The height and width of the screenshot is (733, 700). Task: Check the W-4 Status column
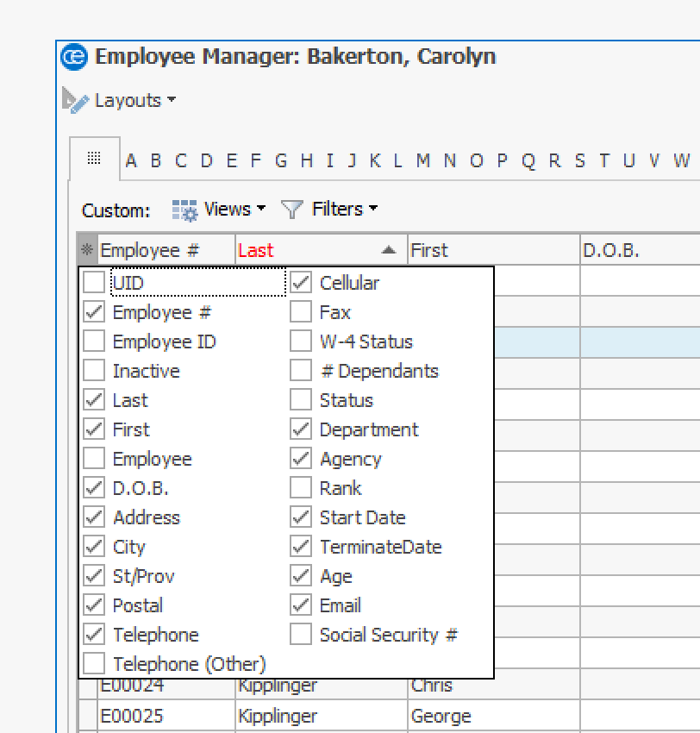pos(301,341)
